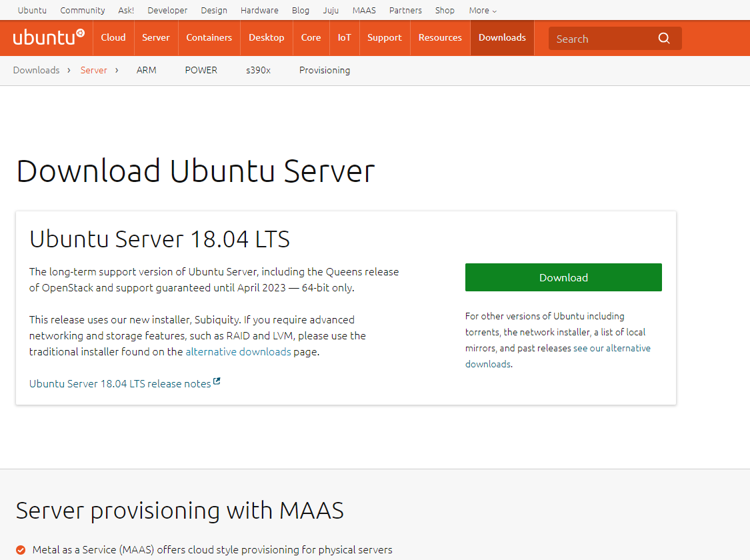Open the alternative downloads link in paragraph
The width and height of the screenshot is (750, 560).
(238, 352)
